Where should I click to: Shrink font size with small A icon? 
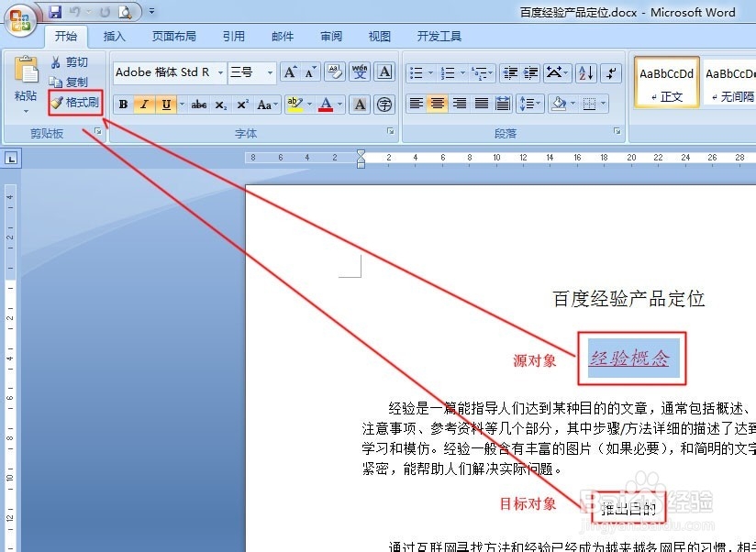pyautogui.click(x=310, y=72)
